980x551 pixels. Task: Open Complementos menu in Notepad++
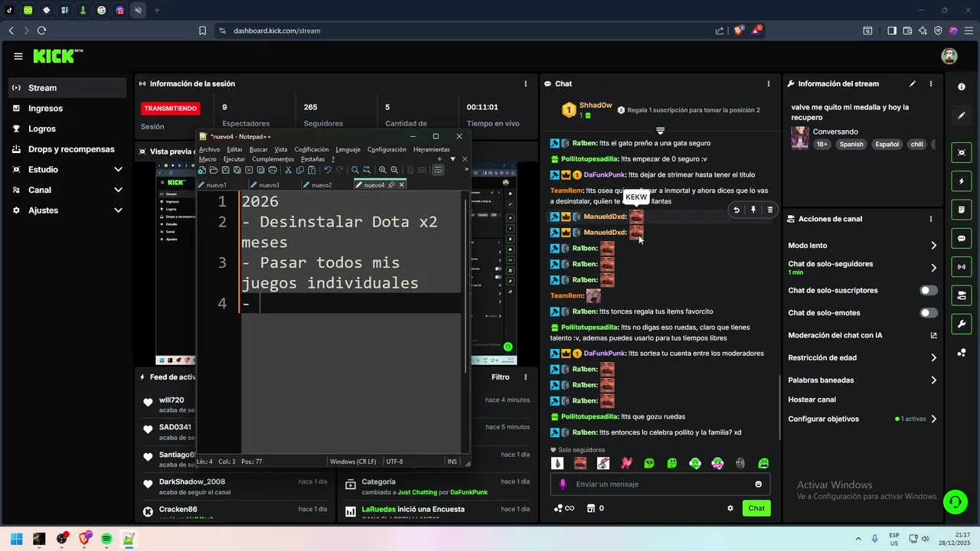(273, 159)
